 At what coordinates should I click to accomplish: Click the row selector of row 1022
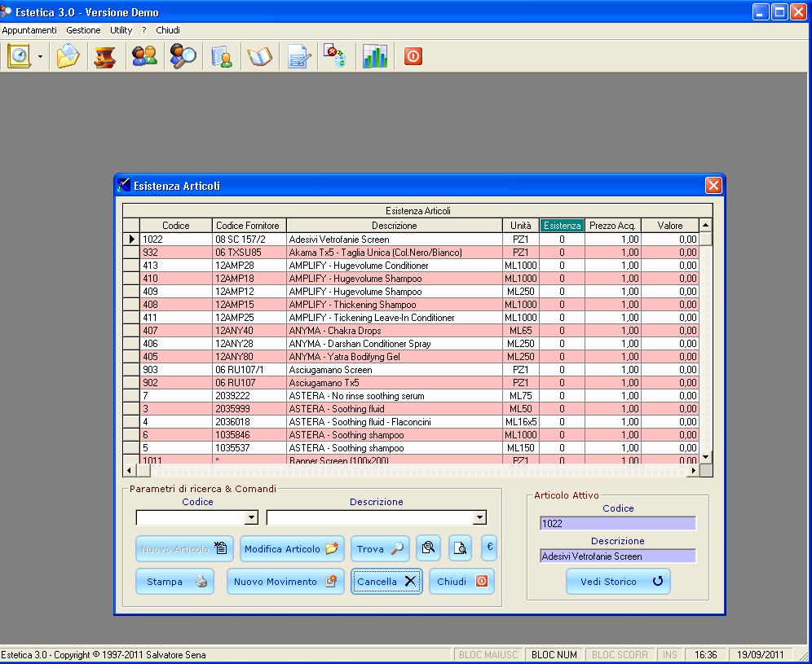pos(131,239)
